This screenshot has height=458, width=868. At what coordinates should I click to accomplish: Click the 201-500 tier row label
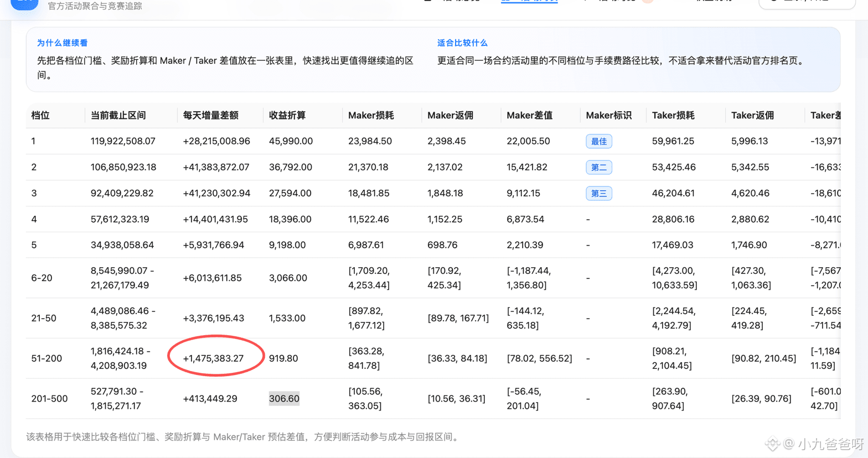[x=49, y=398]
